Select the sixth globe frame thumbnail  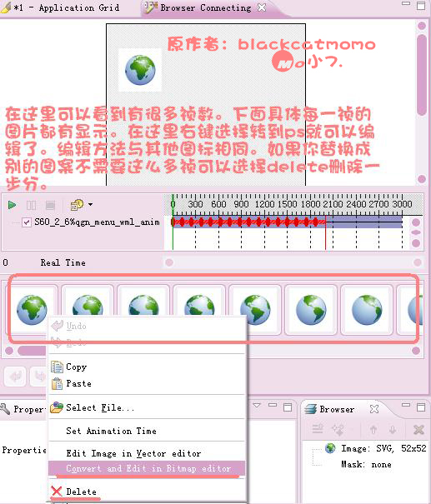click(311, 310)
